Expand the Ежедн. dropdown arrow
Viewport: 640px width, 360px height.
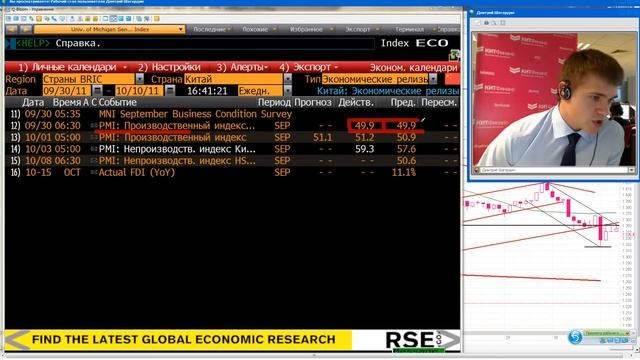[x=288, y=91]
